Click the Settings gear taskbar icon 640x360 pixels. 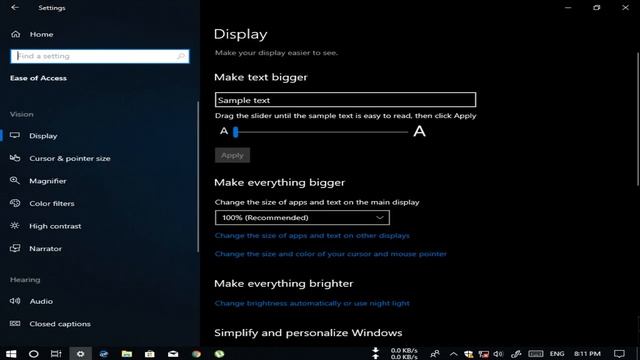(x=80, y=354)
